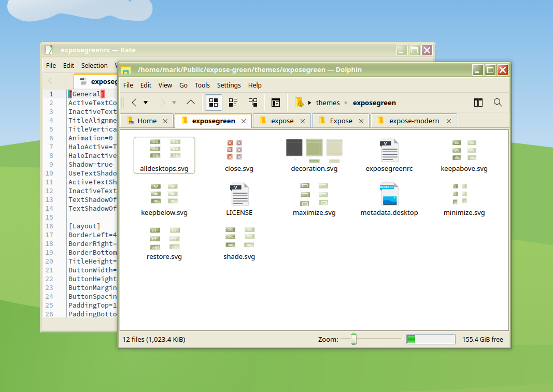Open the Dolphin Edit menu
This screenshot has width=553, height=392.
[x=146, y=85]
